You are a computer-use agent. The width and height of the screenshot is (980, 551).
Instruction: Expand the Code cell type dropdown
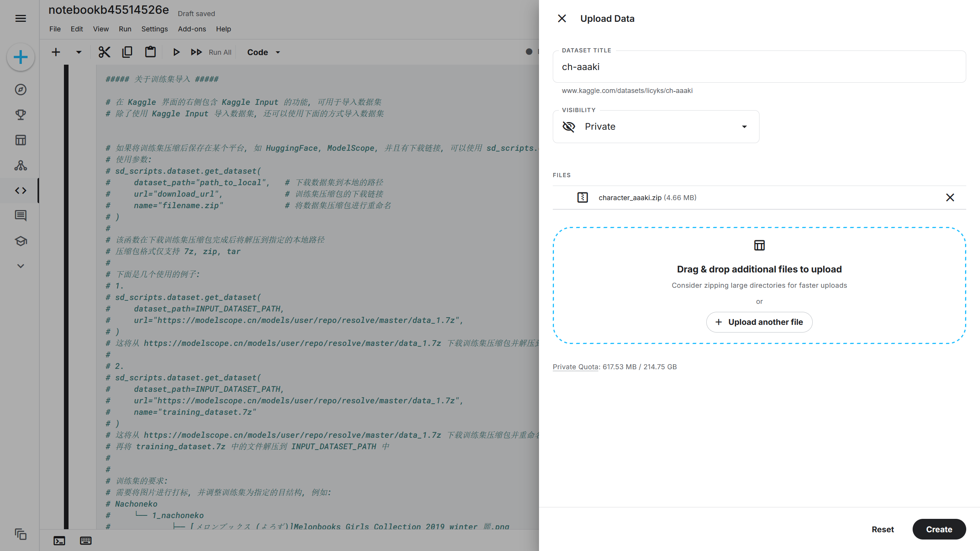(x=264, y=52)
